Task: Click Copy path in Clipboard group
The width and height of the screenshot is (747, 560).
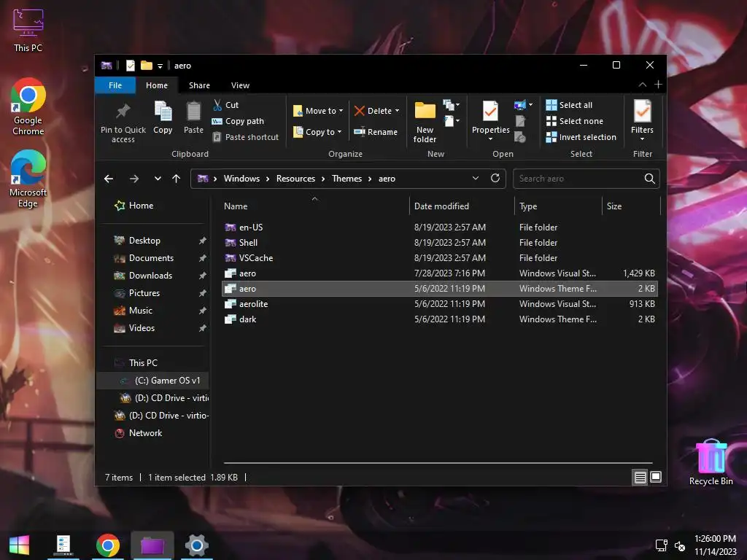Action: 238,121
